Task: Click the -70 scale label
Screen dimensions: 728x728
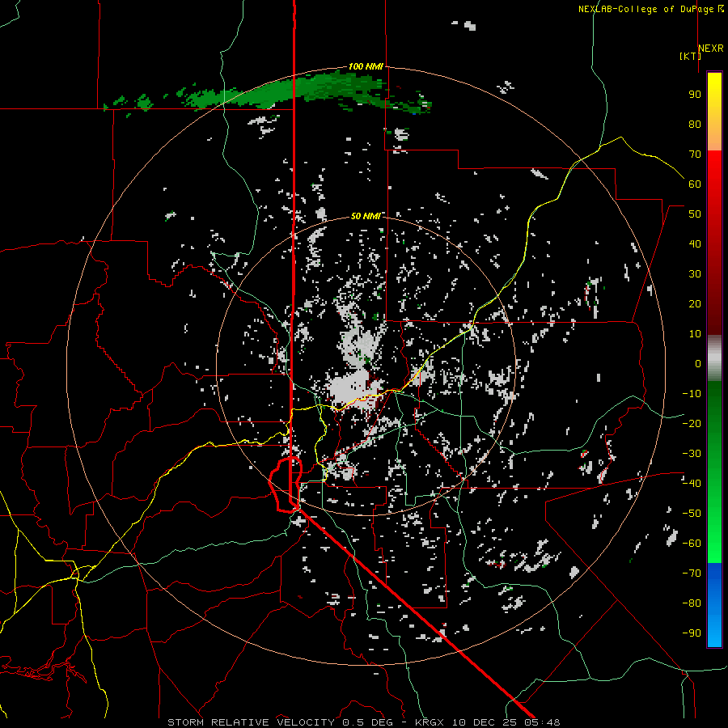Action: pyautogui.click(x=692, y=573)
